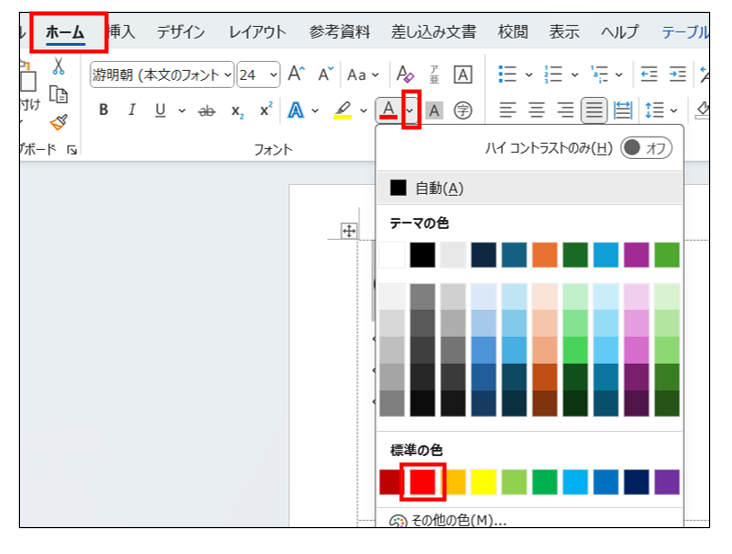Toggle subscript formatting
The image size is (732, 554).
pyautogui.click(x=237, y=112)
